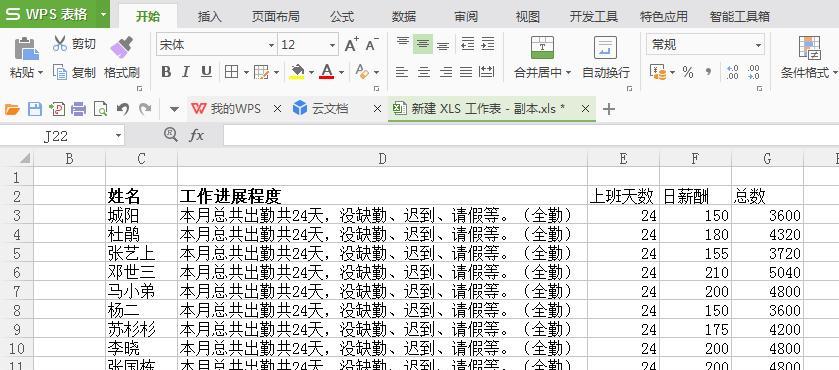Open the font size dropdown 12
The width and height of the screenshot is (839, 370).
click(333, 45)
